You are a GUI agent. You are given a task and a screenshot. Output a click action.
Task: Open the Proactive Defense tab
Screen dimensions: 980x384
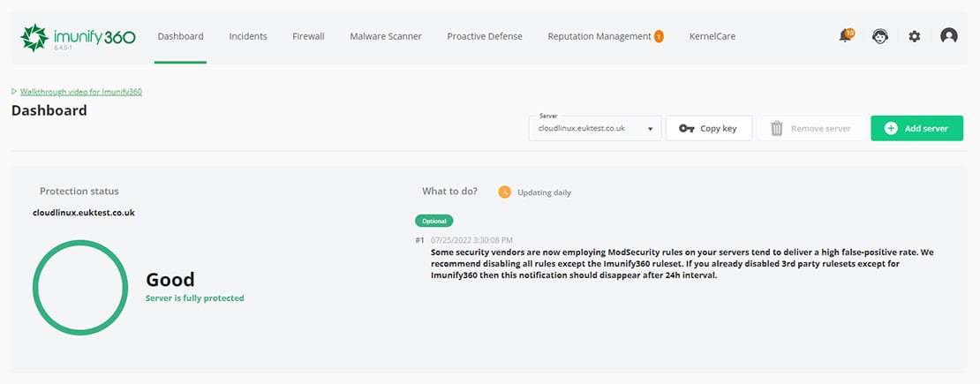pos(485,36)
